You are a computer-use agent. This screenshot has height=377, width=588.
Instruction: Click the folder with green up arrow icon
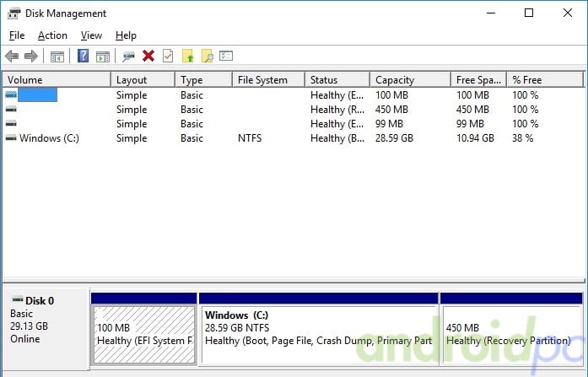click(188, 56)
